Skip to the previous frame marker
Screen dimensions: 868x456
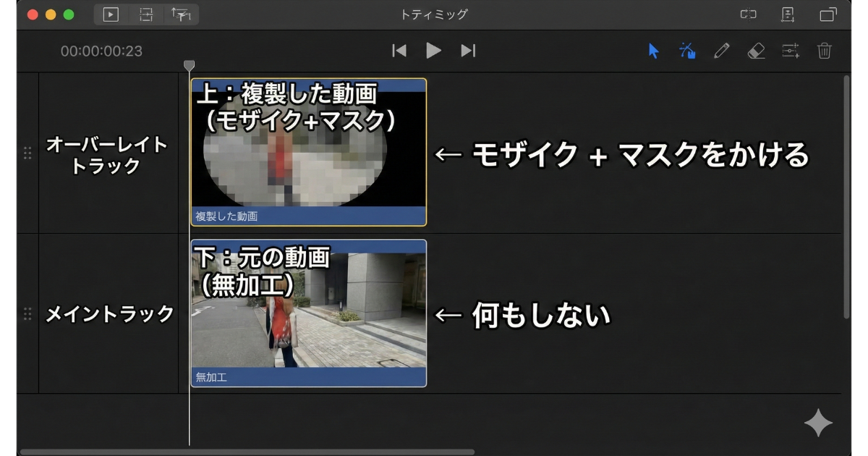pyautogui.click(x=399, y=51)
